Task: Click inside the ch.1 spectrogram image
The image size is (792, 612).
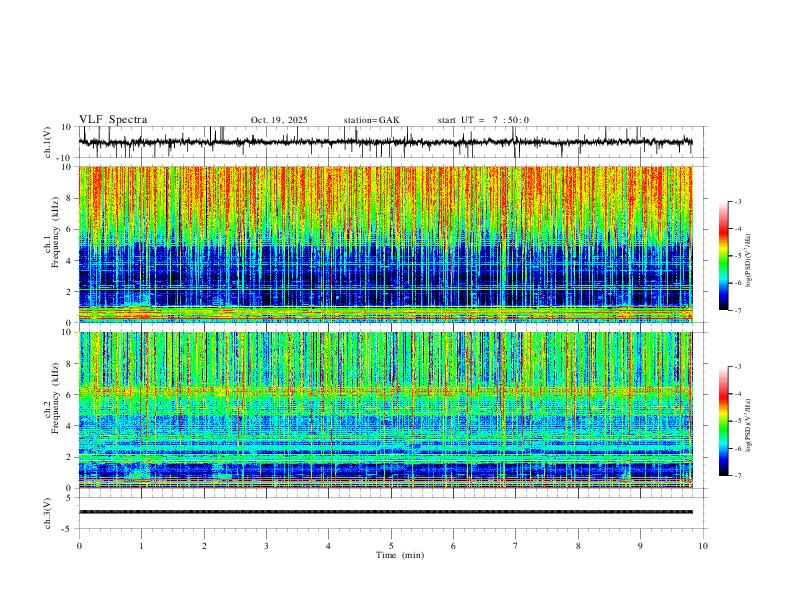Action: [385, 244]
